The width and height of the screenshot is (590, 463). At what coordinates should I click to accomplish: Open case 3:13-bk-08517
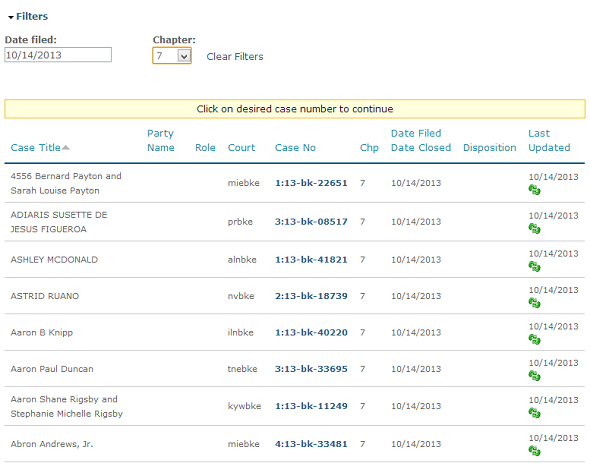[x=311, y=222]
